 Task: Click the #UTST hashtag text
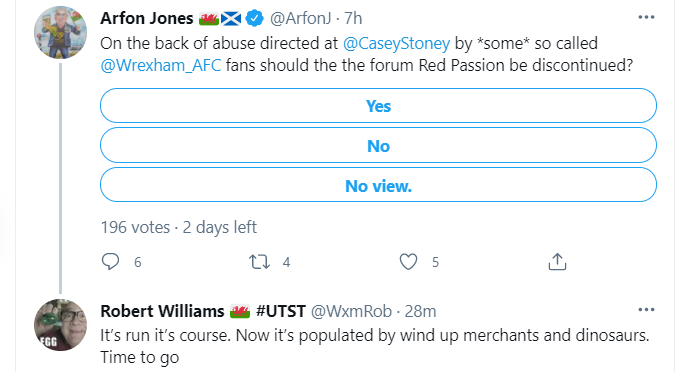point(281,311)
